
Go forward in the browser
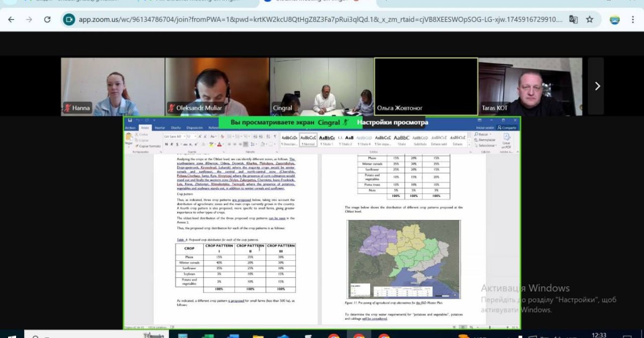29,20
